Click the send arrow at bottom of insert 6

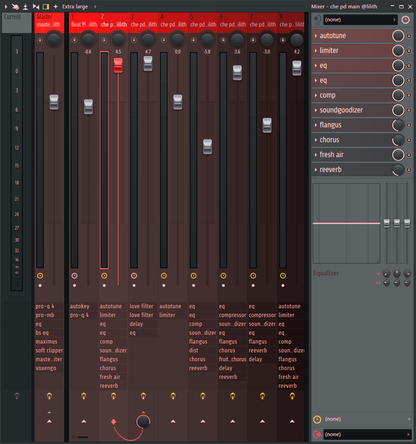click(x=232, y=422)
